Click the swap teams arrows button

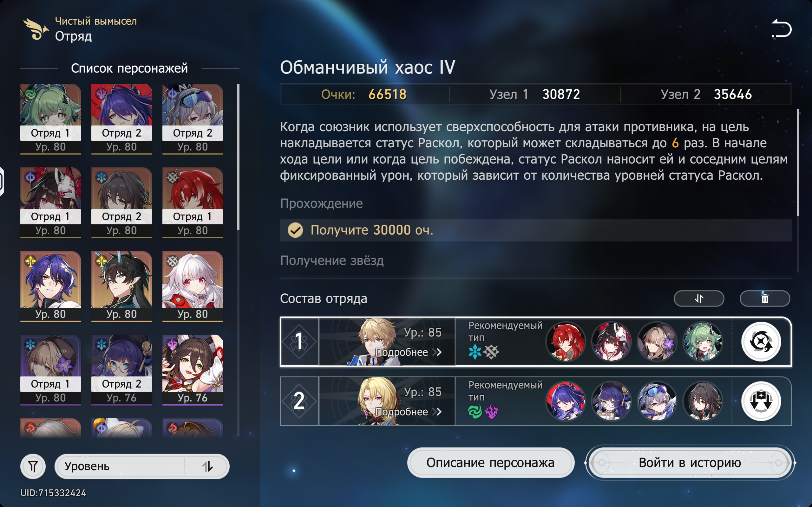[698, 298]
